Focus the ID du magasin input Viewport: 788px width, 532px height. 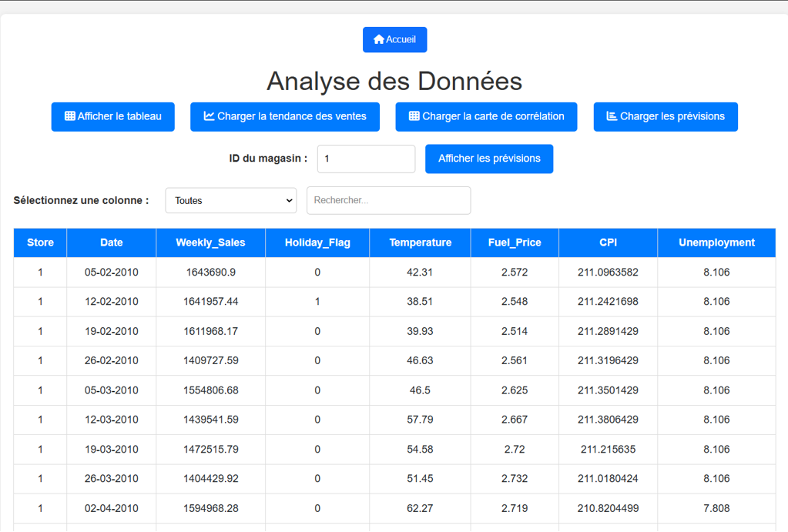[367, 159]
